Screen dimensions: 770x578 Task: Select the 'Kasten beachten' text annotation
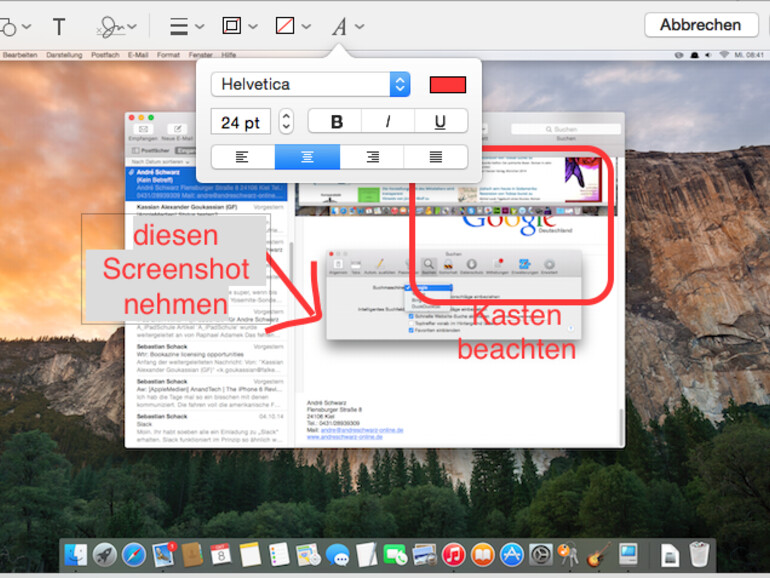pos(517,332)
